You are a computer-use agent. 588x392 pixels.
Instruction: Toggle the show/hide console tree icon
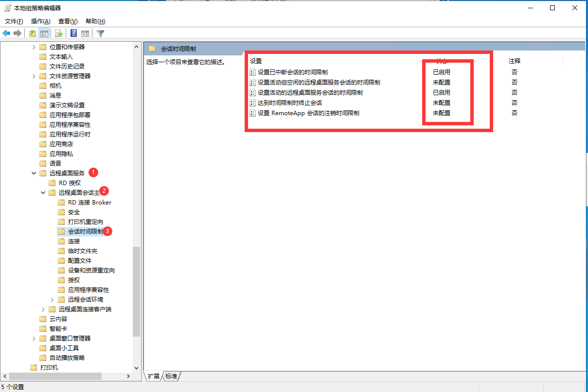[44, 34]
